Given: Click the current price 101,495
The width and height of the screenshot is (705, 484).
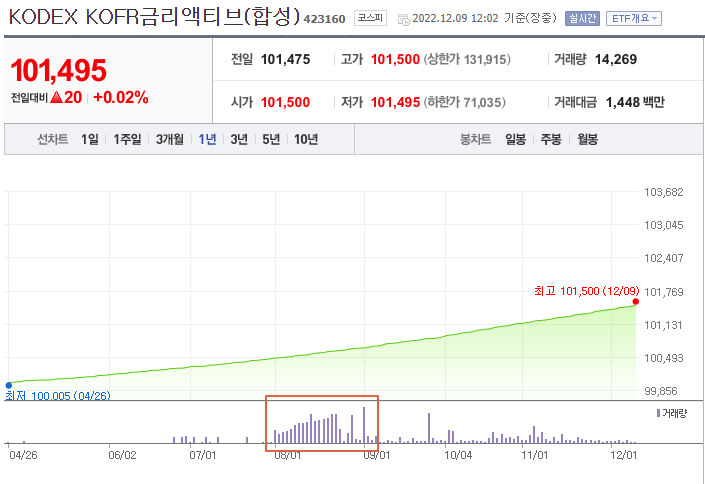Looking at the screenshot, I should click(x=58, y=71).
